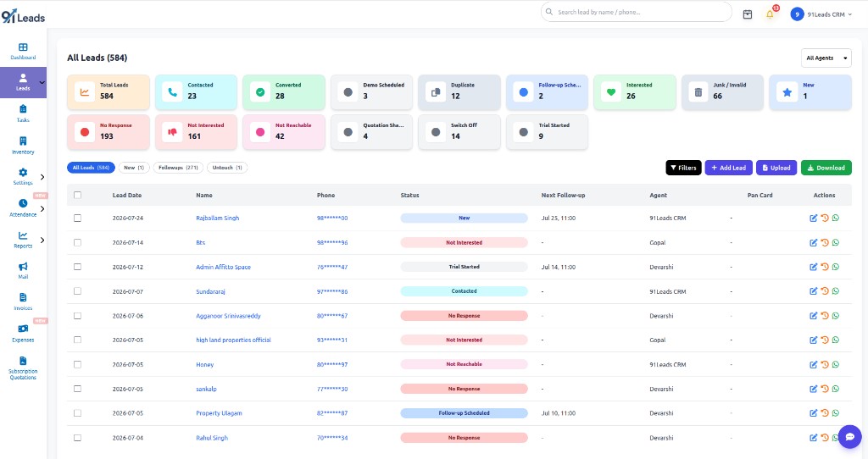Check the Admin Affitto Space row checkbox
The image size is (868, 459).
(x=77, y=267)
